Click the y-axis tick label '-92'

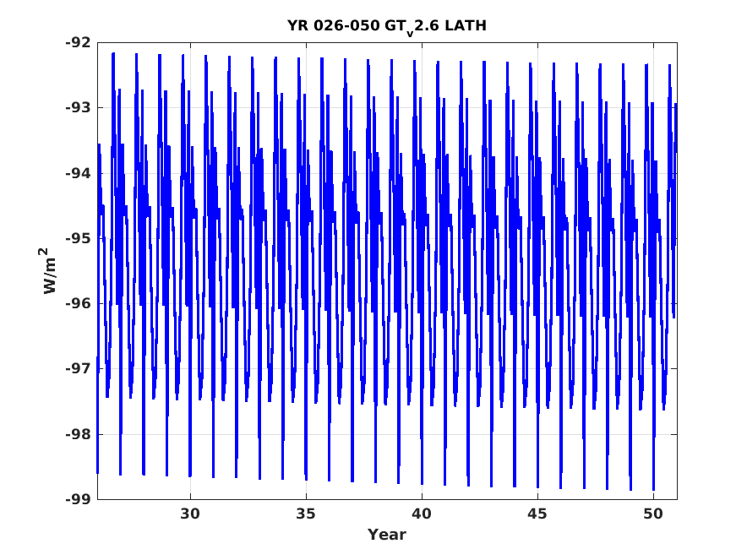point(78,42)
